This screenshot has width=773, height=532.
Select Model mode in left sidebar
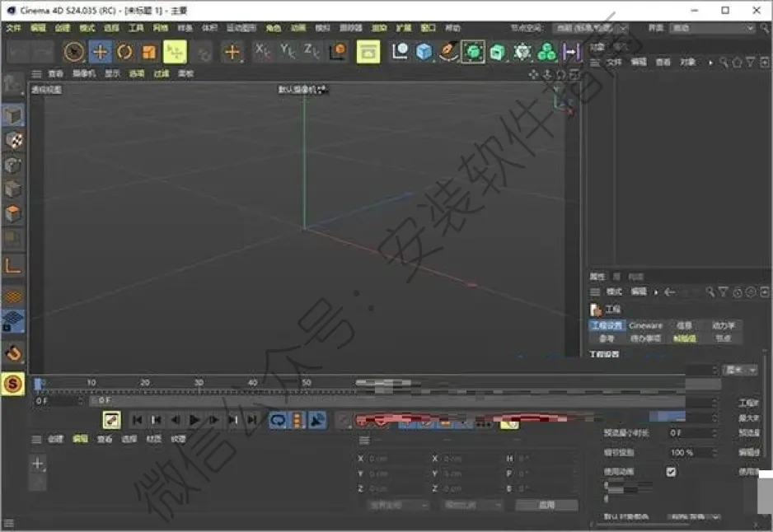(13, 116)
